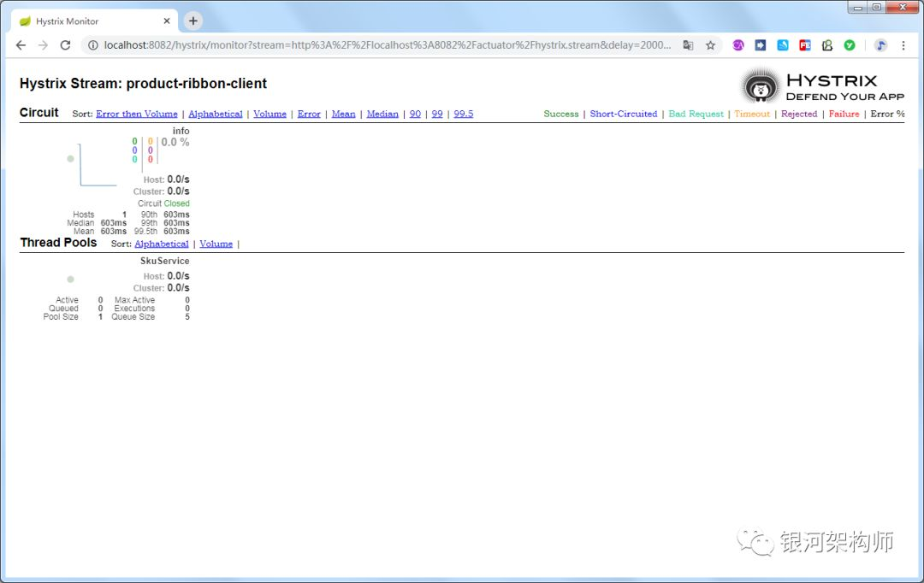Click the Executions label
Image resolution: width=924 pixels, height=583 pixels.
coord(134,309)
